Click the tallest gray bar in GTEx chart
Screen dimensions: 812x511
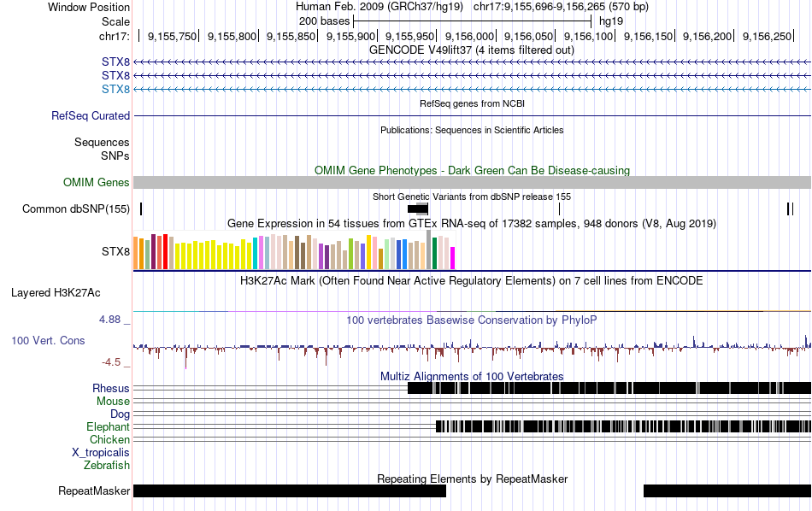(x=428, y=250)
